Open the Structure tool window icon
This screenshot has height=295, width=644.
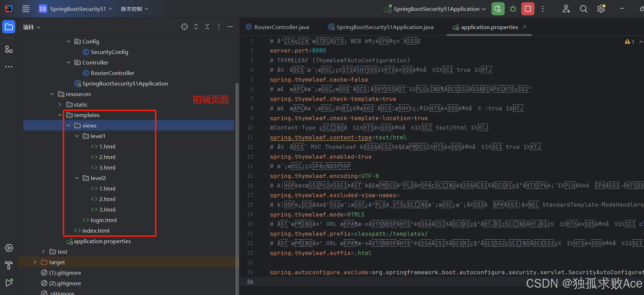[9, 49]
